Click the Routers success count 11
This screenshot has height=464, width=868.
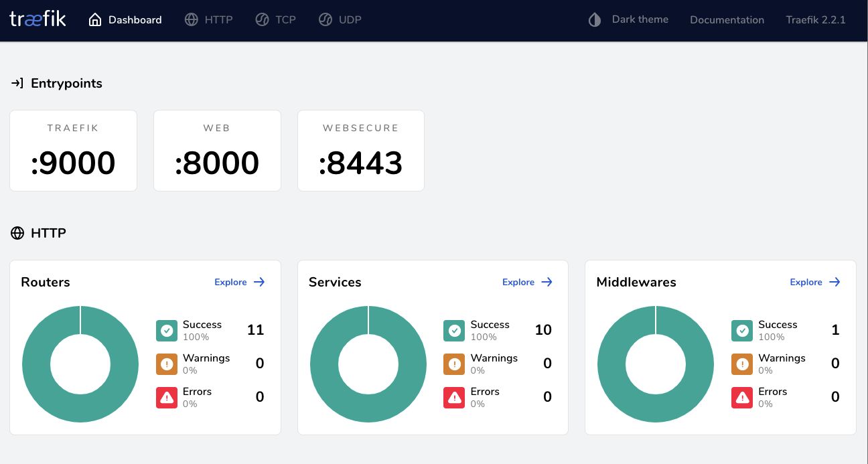click(255, 330)
